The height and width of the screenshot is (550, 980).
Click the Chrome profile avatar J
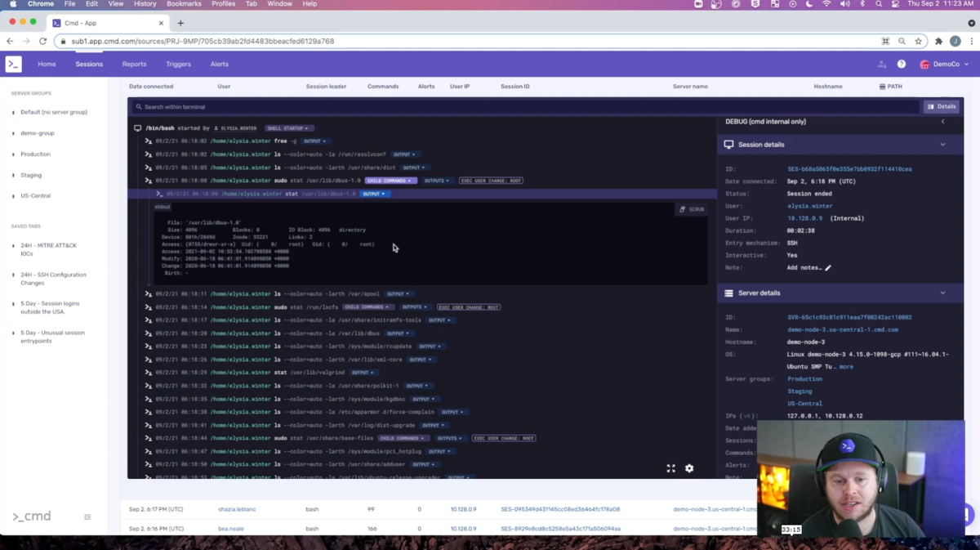pos(955,41)
